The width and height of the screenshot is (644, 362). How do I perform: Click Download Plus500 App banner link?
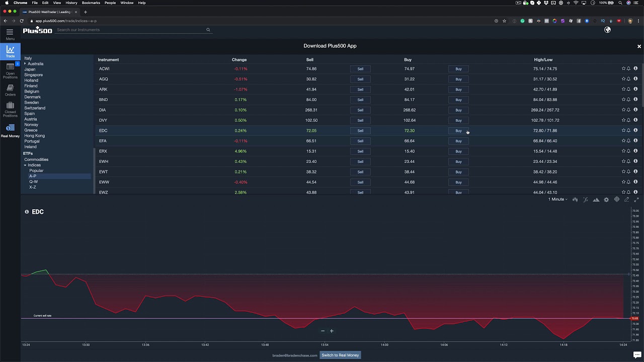[330, 46]
